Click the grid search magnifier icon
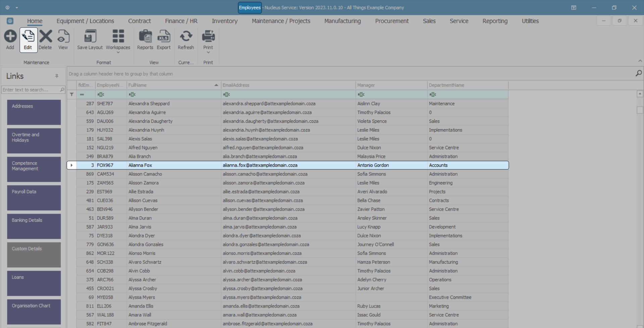This screenshot has width=644, height=328. pos(639,73)
